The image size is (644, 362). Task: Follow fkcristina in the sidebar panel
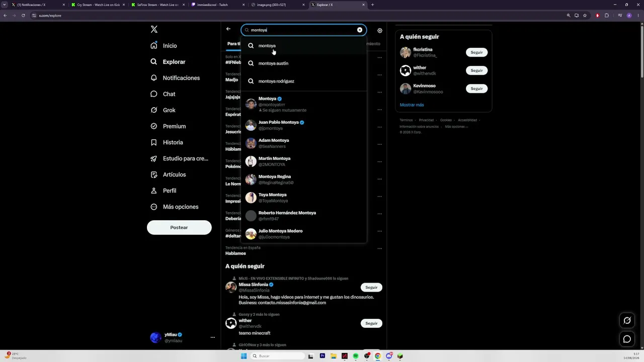(476, 52)
